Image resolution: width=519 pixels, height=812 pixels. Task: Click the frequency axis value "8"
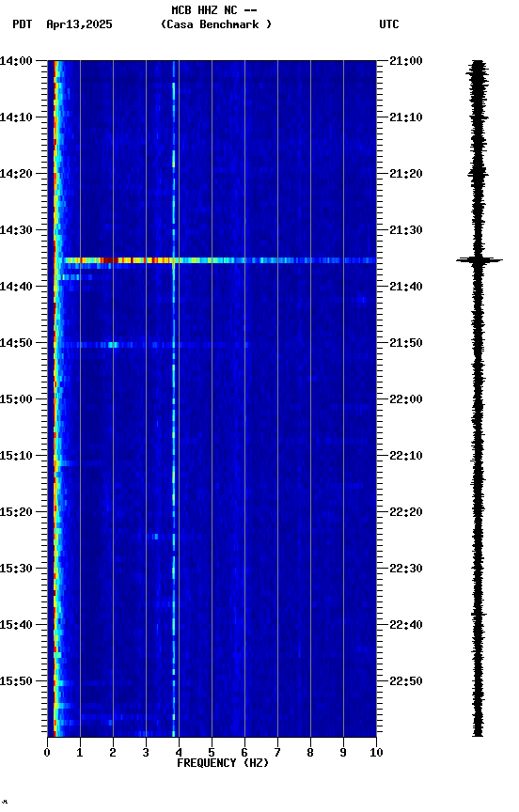(310, 753)
